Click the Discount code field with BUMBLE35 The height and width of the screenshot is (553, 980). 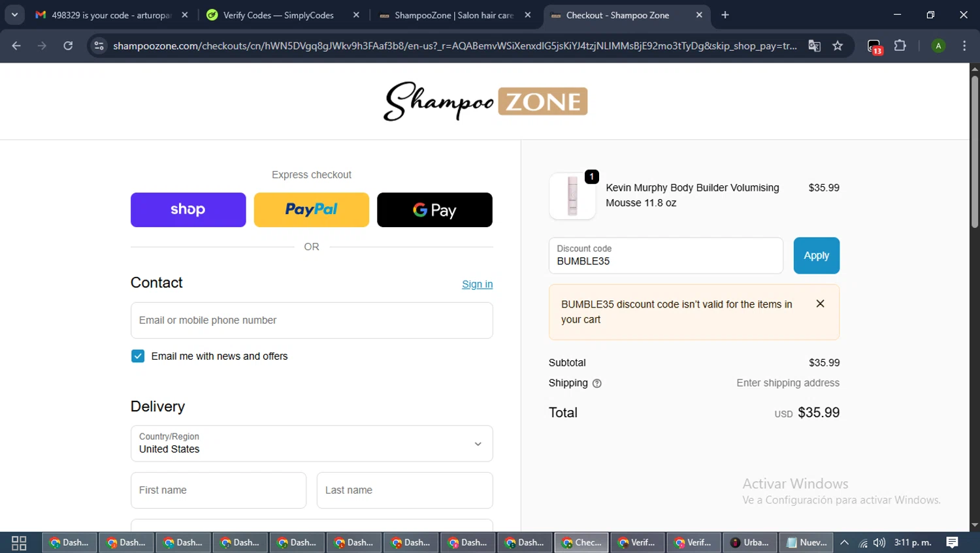[x=666, y=255]
